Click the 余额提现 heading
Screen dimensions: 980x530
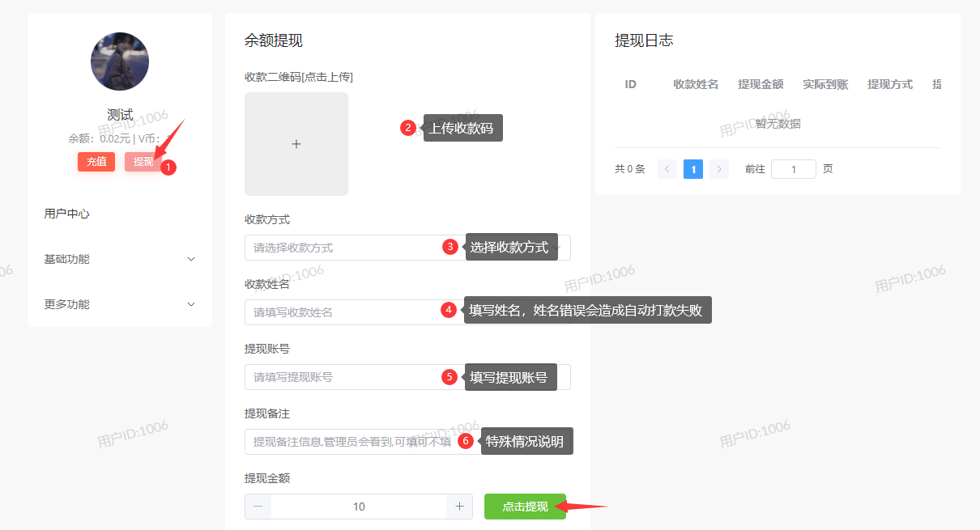[274, 40]
